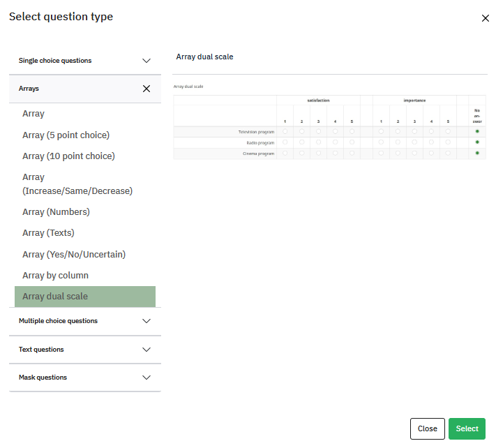Collapse the Arrays section with X icon
Screen dimensions: 496x448
pos(146,89)
